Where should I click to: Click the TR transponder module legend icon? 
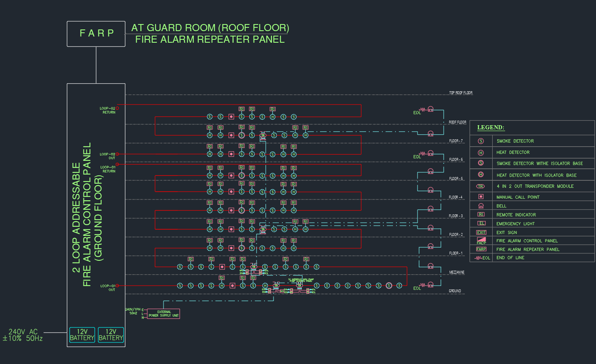[481, 187]
